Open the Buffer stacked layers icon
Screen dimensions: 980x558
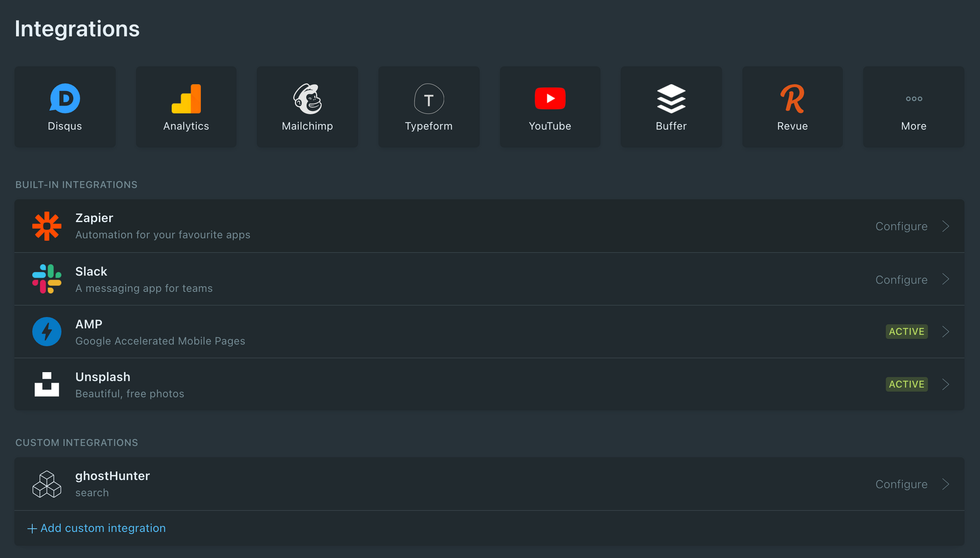(671, 99)
